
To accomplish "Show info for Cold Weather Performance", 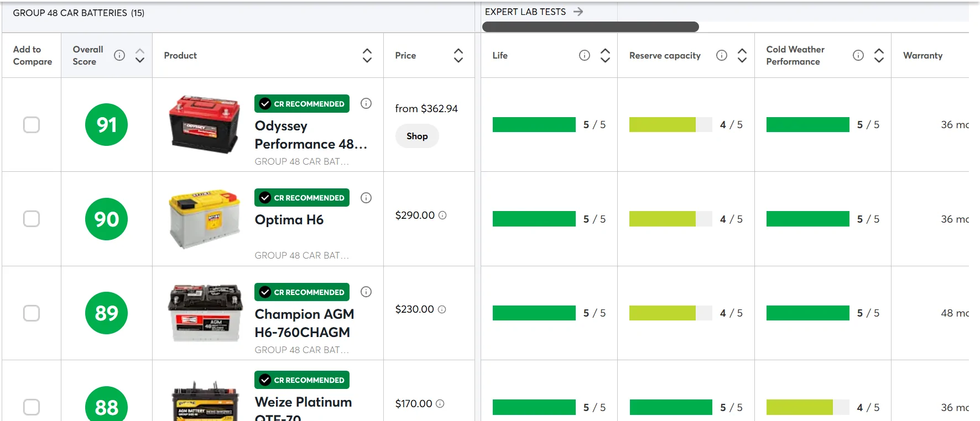I will pos(858,55).
